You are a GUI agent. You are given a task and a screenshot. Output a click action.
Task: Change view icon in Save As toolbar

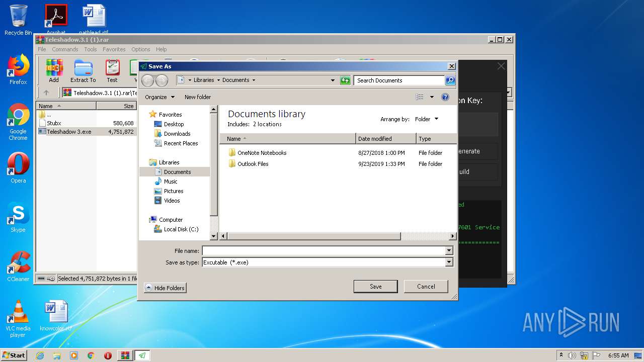click(420, 97)
